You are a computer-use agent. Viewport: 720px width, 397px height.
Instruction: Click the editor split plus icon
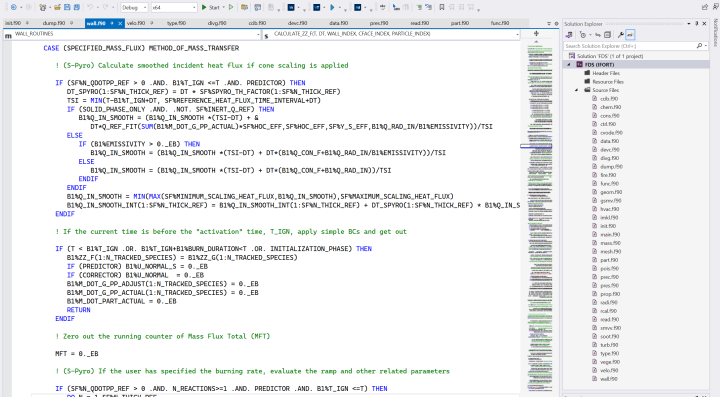(x=536, y=34)
